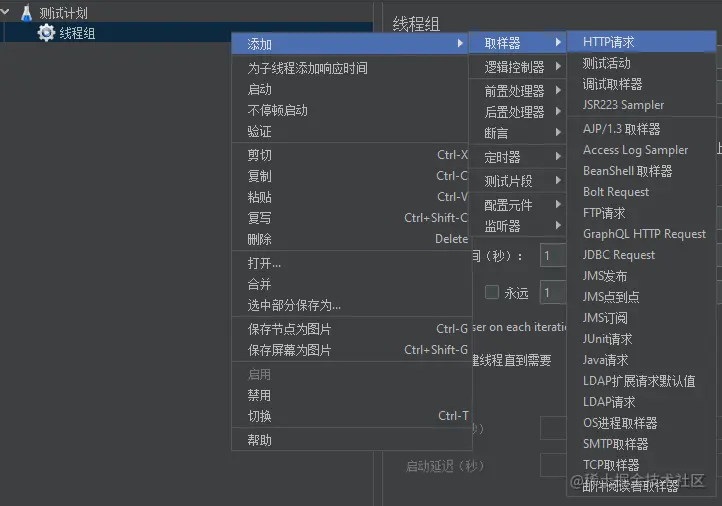Expand the 定时器 submenu
Screen dimensions: 722x506
[x=518, y=157]
